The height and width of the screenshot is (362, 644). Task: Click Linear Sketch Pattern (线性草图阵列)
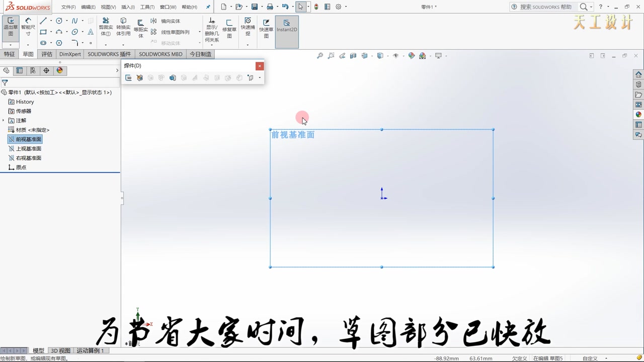click(x=171, y=32)
